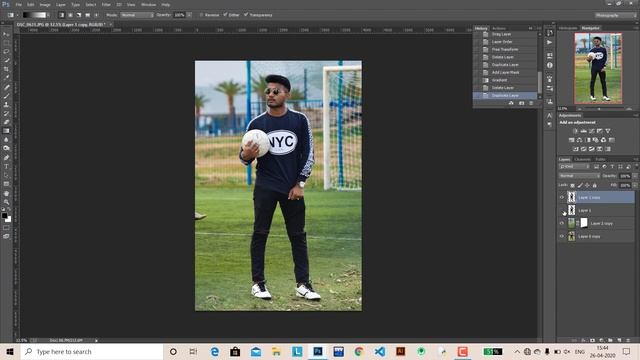Click the foreground color swatch
The height and width of the screenshot is (360, 640).
pos(4,216)
